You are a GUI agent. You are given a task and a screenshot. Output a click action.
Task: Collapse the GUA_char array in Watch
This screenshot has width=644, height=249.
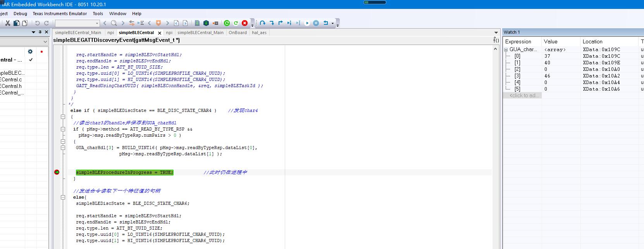coord(506,50)
